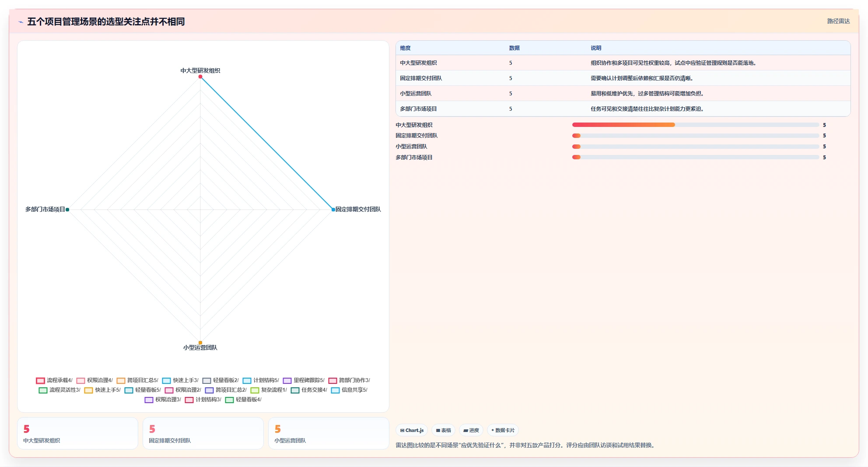
Task: Click the 小型运营团队 progress bar
Action: (x=696, y=147)
